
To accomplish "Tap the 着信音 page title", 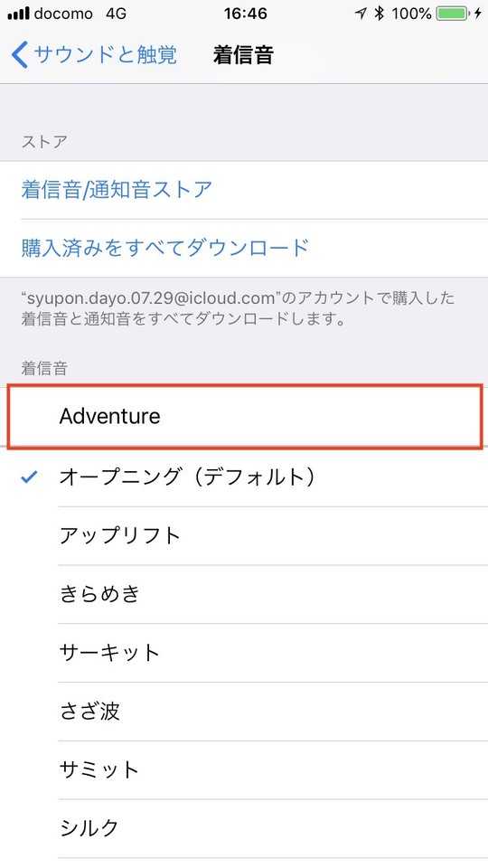I will coord(243,55).
